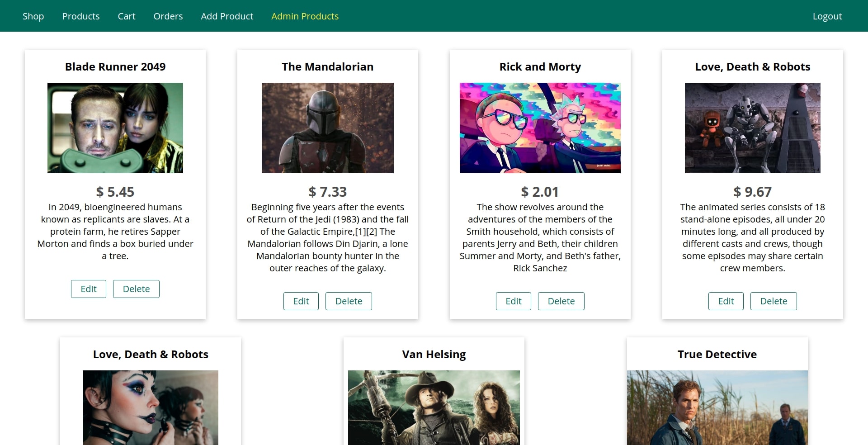Click the Blade Runner 2049 poster image
This screenshot has height=445, width=868.
click(115, 128)
